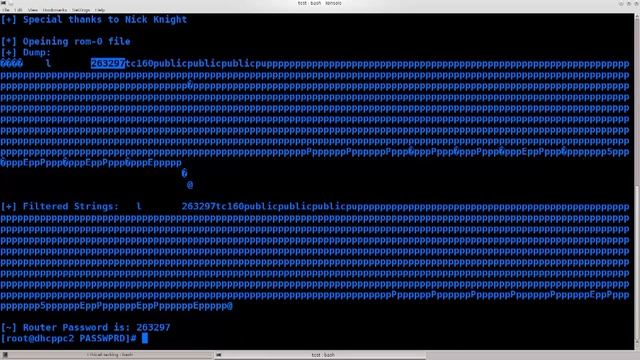Click the blinking block cursor after the prompt
Image resolution: width=640 pixels, height=360 pixels.
[x=145, y=338]
